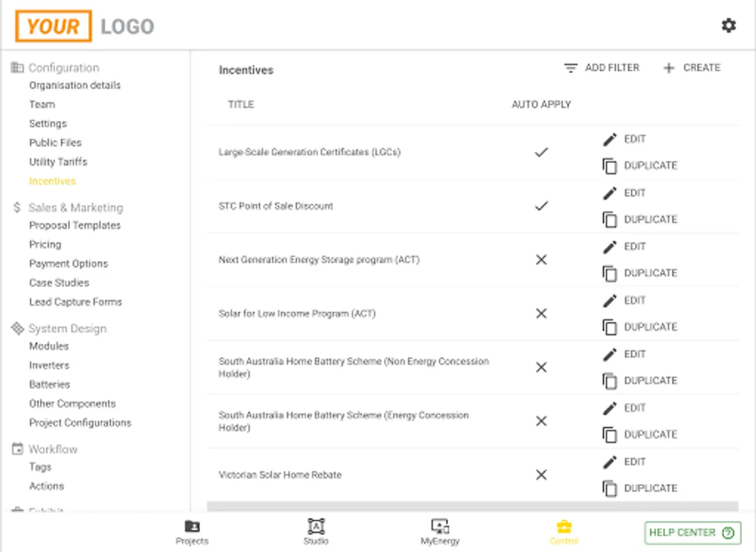Select Proposal Templates in the sidebar
The image size is (756, 552).
pos(75,225)
